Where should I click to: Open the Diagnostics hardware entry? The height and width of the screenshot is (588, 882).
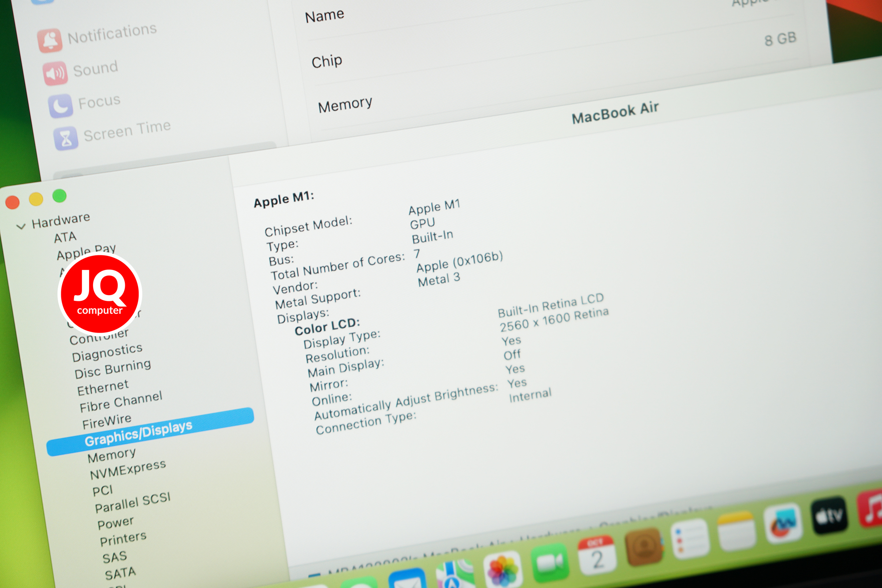107,352
